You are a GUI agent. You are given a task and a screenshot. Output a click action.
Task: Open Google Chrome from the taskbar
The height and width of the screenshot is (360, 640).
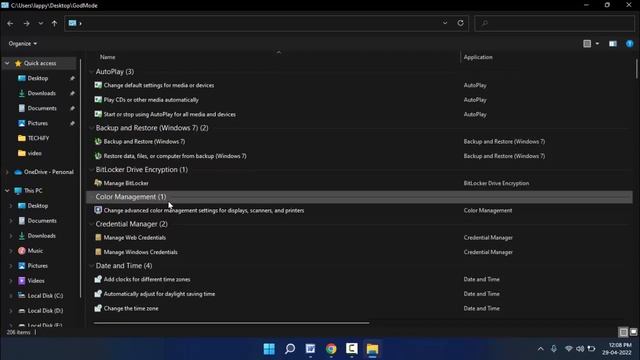[x=331, y=349]
